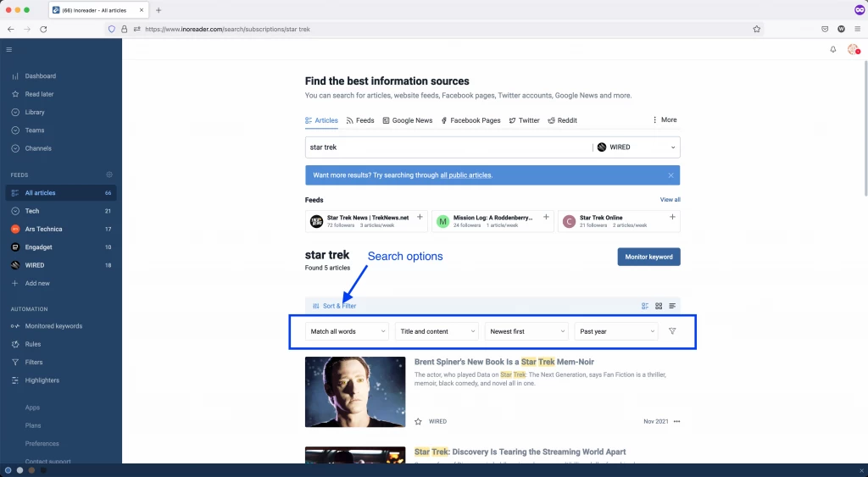Open the Title and content dropdown
Image resolution: width=868 pixels, height=477 pixels.
click(x=437, y=331)
